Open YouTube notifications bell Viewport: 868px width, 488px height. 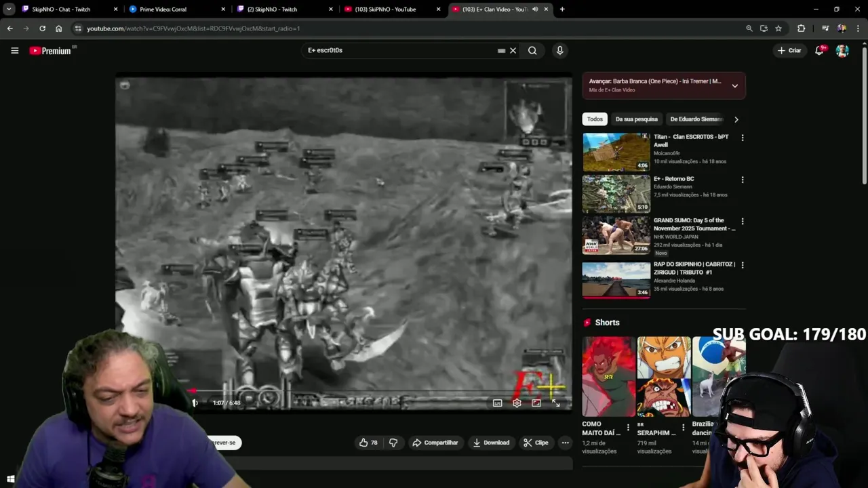point(819,50)
